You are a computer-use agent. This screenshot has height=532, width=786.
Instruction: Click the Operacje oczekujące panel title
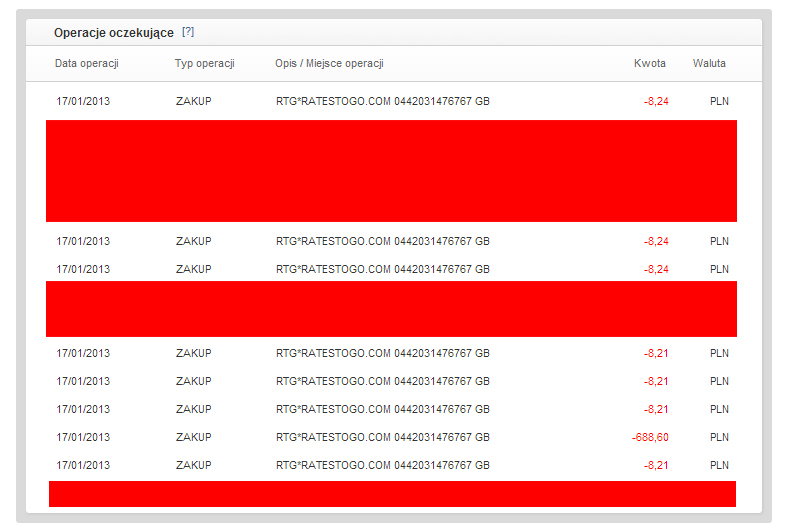(x=114, y=33)
